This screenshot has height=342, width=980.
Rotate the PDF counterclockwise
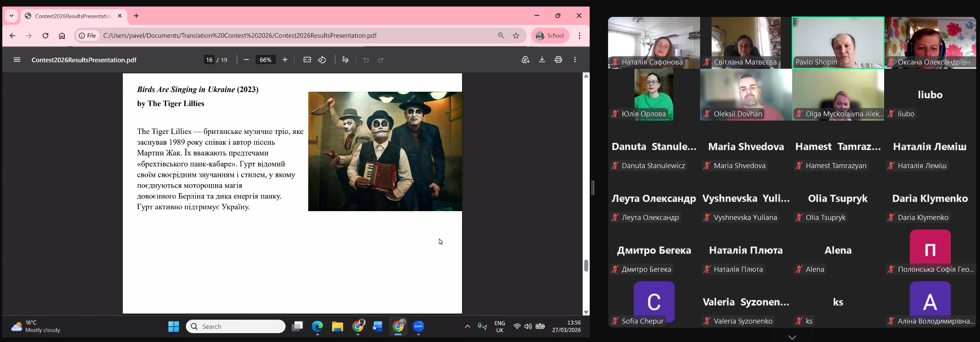(322, 60)
